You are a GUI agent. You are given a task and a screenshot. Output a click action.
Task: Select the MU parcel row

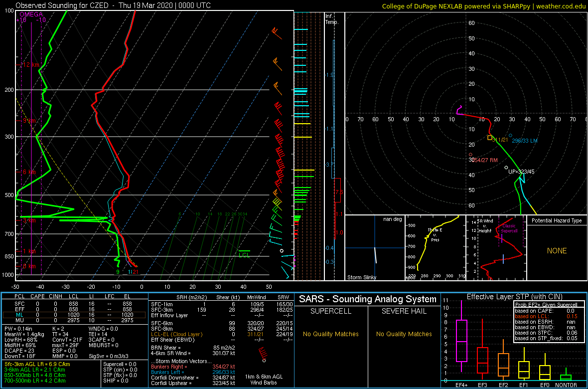[74, 321]
